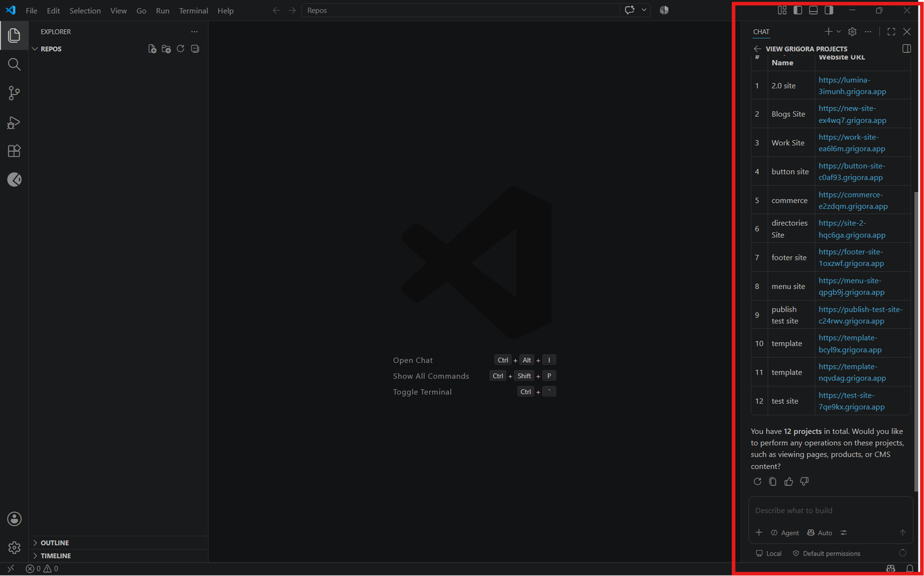924x576 pixels.
Task: Open the Customize Layout button
Action: coord(782,10)
